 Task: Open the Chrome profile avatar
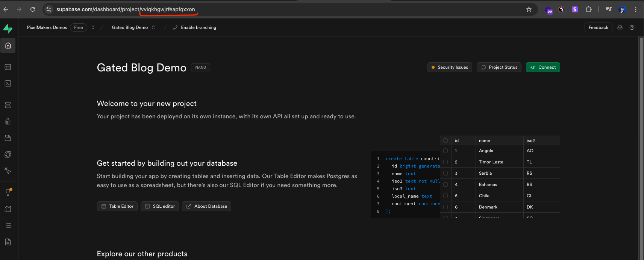click(622, 9)
